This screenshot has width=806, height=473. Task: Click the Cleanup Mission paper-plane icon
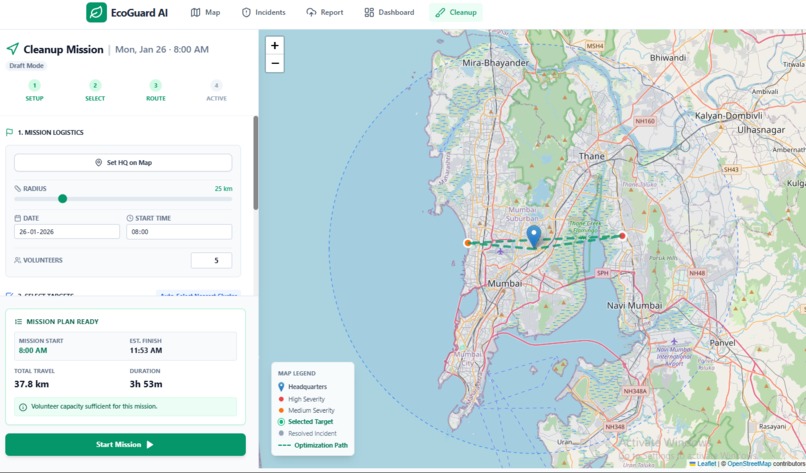pos(12,49)
